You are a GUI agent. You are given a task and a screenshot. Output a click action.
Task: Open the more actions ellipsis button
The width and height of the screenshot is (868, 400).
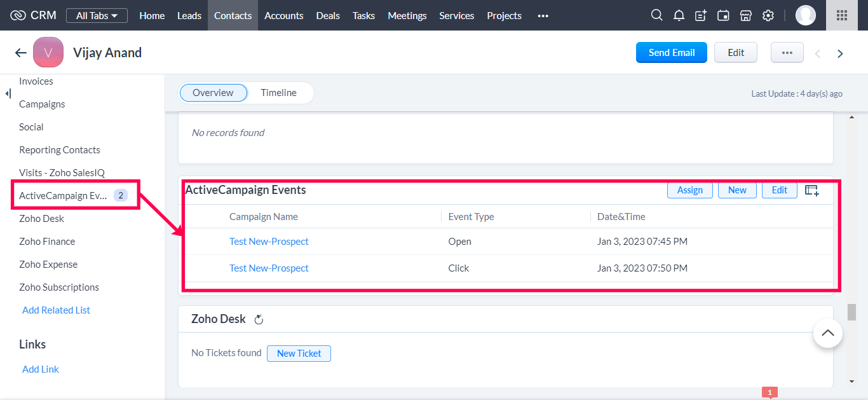point(787,53)
